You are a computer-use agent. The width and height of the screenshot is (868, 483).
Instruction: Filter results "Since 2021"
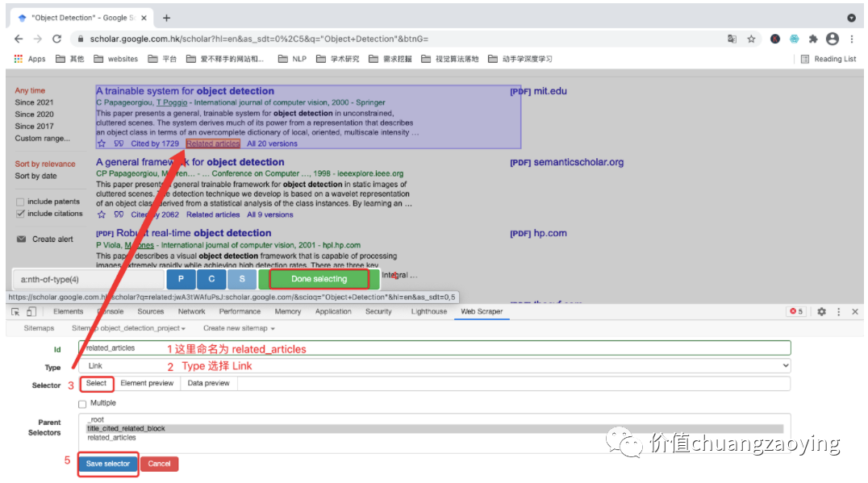point(35,102)
